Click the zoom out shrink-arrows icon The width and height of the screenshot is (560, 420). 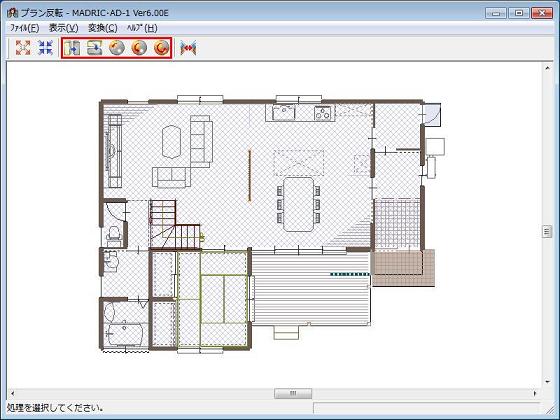45,48
